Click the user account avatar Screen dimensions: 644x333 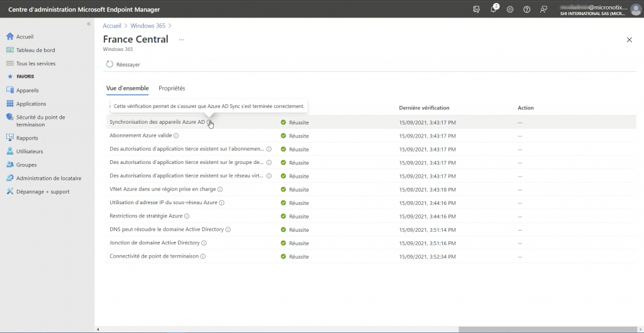(x=635, y=9)
